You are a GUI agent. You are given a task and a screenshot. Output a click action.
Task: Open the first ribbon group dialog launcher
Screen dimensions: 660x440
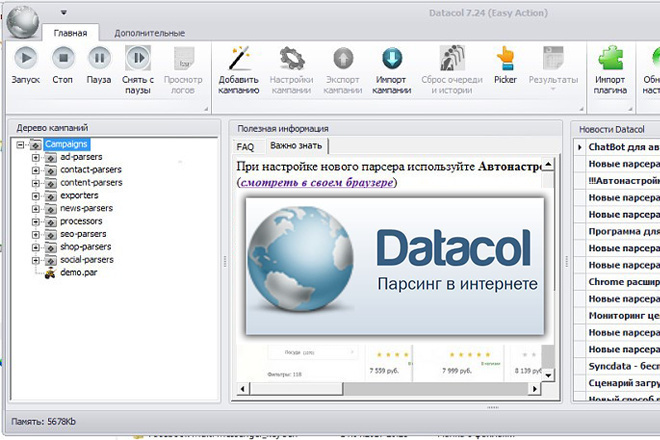coord(206,109)
